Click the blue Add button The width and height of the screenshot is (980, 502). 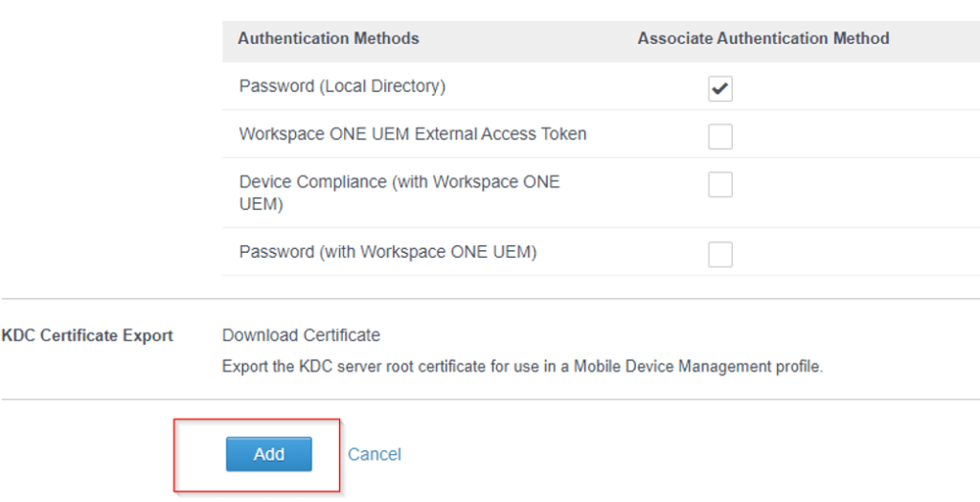coord(268,454)
